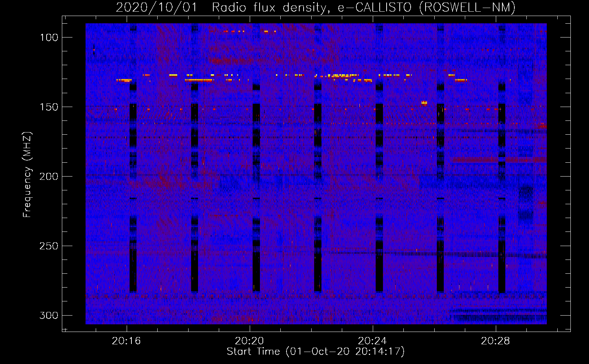Select the 150 frequency axis label
This screenshot has height=364, width=589.
pyautogui.click(x=49, y=107)
